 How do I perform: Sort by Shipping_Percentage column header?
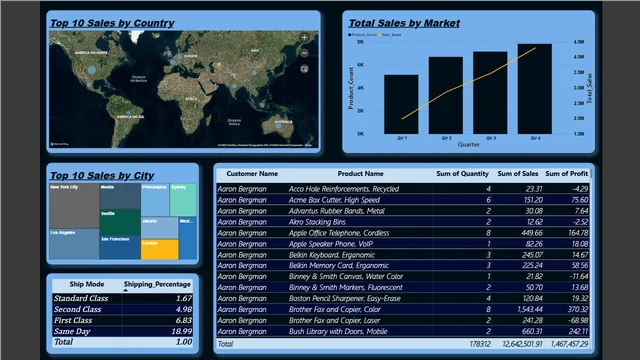[157, 284]
